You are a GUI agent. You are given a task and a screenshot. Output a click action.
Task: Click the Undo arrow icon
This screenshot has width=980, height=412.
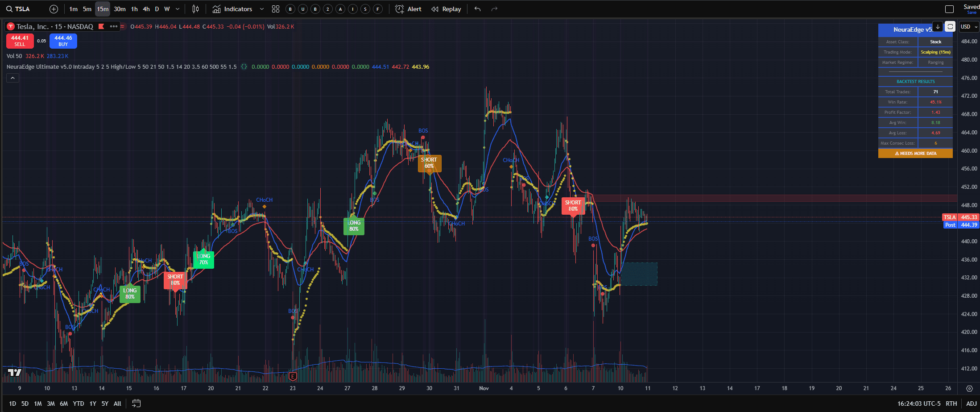[x=477, y=8]
